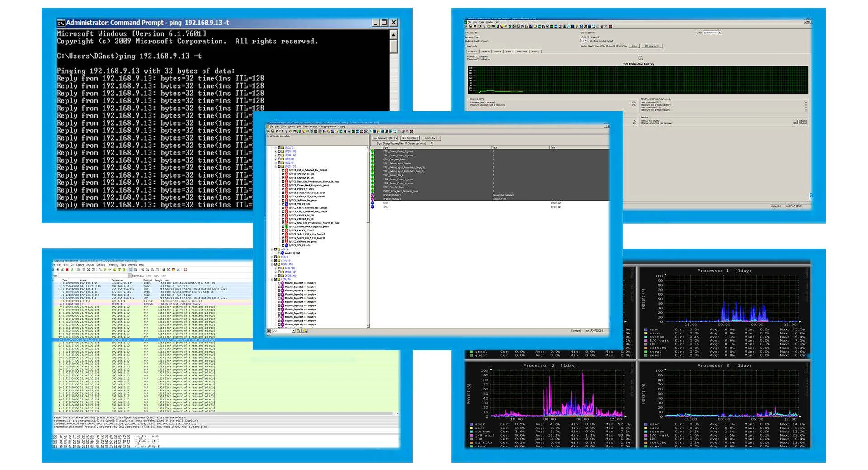
Task: Uncheck VTC1_PRESET_STORED signal checkbox
Action: tap(283, 189)
